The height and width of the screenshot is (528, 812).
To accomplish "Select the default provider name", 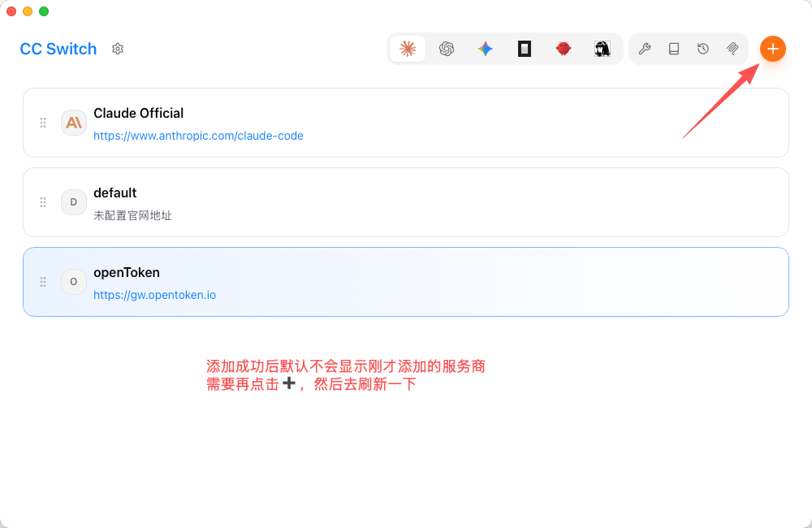I will (x=115, y=193).
